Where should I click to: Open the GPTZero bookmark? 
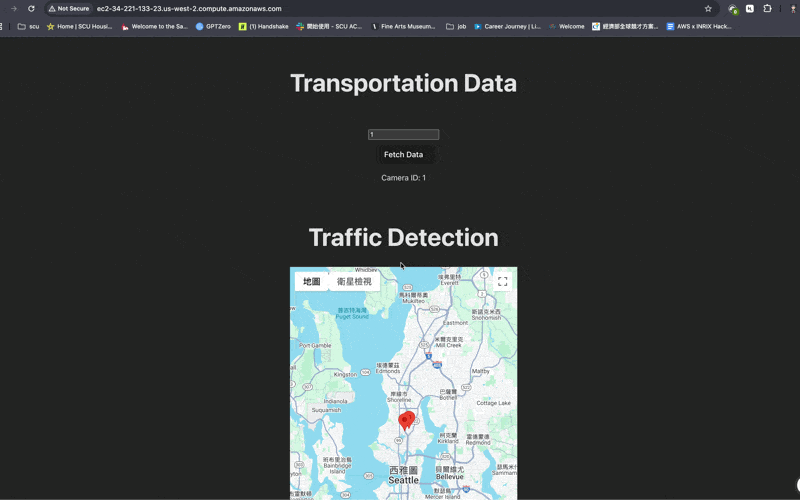[x=213, y=27]
